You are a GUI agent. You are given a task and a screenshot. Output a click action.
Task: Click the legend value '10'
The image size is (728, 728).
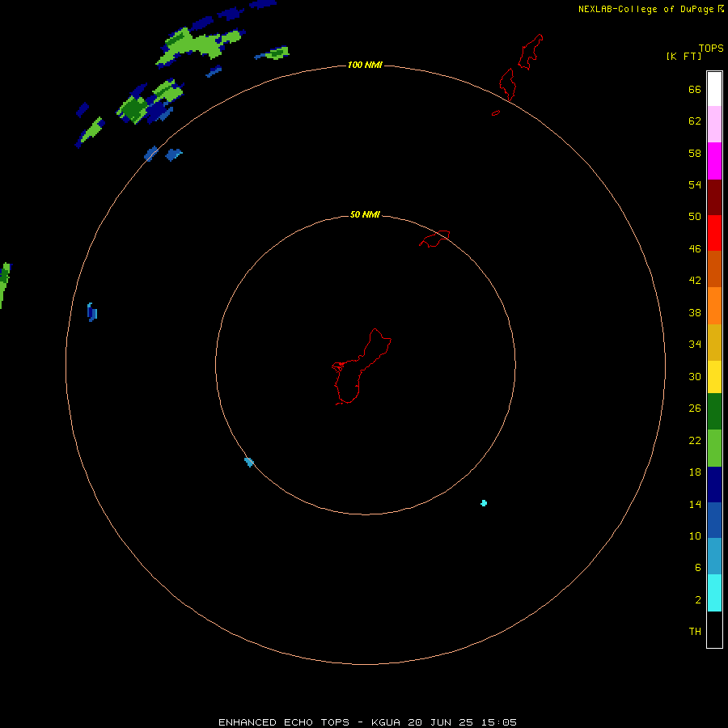pyautogui.click(x=695, y=536)
